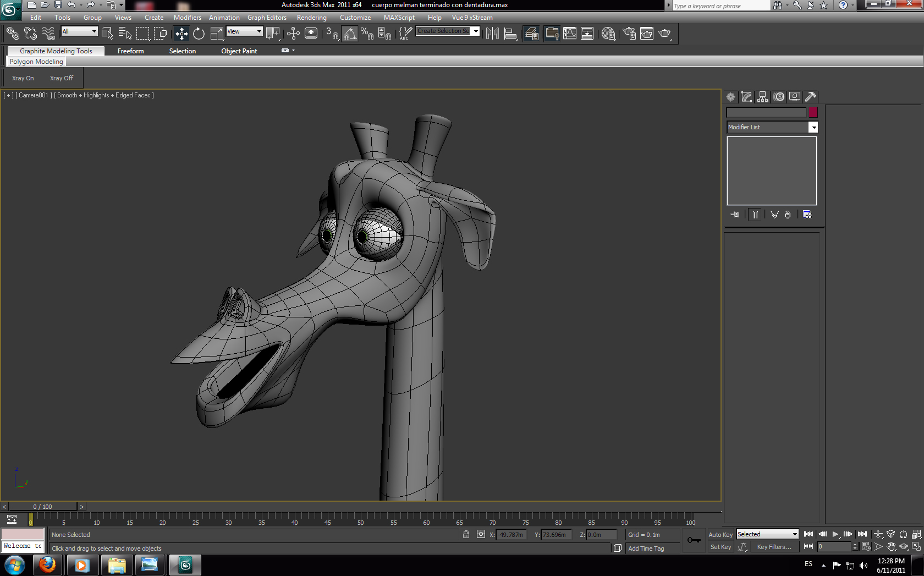The height and width of the screenshot is (576, 924).
Task: Select the Rotate tool in main toolbar
Action: click(x=199, y=34)
